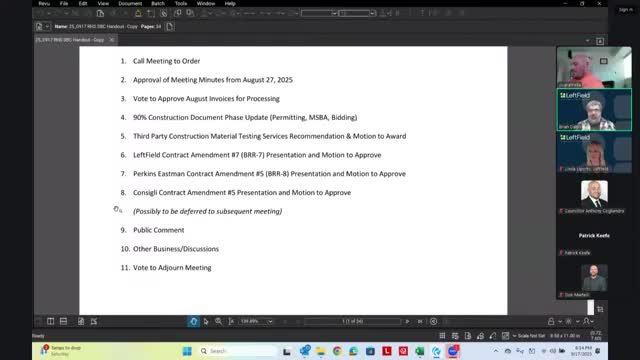The height and width of the screenshot is (360, 640).
Task: Open Google Chrome from taskbar
Action: 337,351
